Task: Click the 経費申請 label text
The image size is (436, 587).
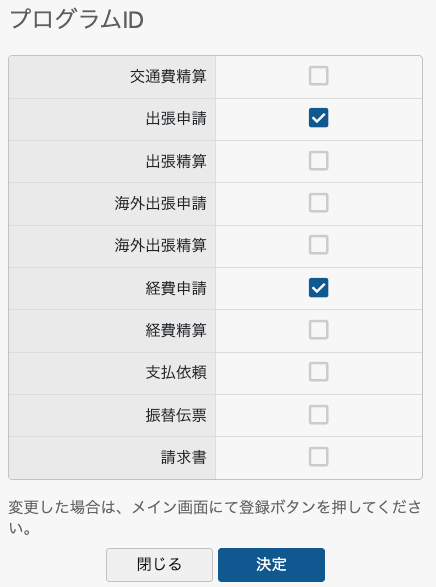Action: [176, 288]
